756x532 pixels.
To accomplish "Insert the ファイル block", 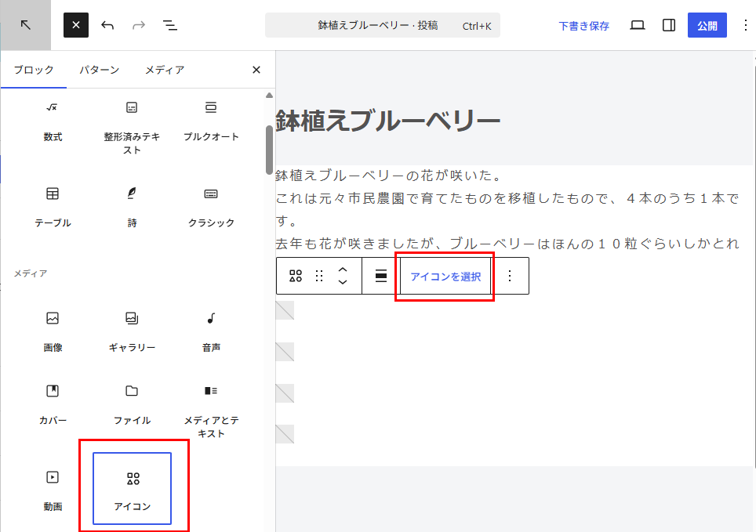I will (132, 405).
